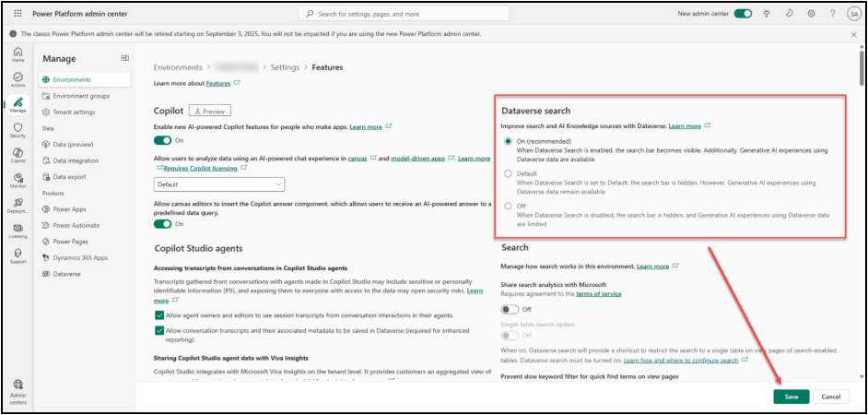Turn off the New admin center toggle
This screenshot has width=868, height=415.
click(x=743, y=14)
